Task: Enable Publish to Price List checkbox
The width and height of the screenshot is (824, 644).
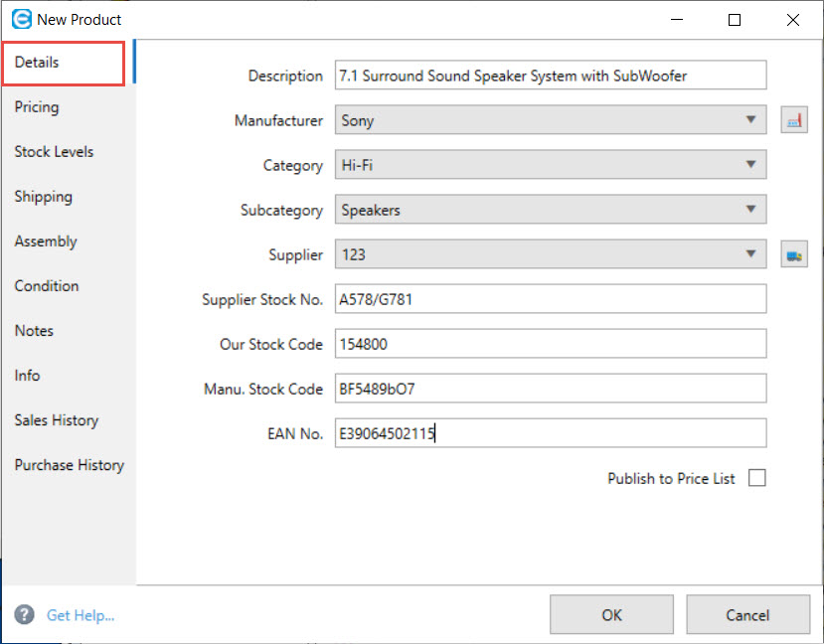Action: (757, 478)
